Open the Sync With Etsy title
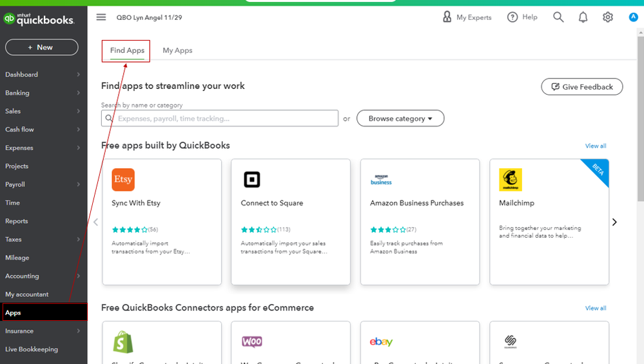Image resolution: width=644 pixels, height=364 pixels. 136,203
